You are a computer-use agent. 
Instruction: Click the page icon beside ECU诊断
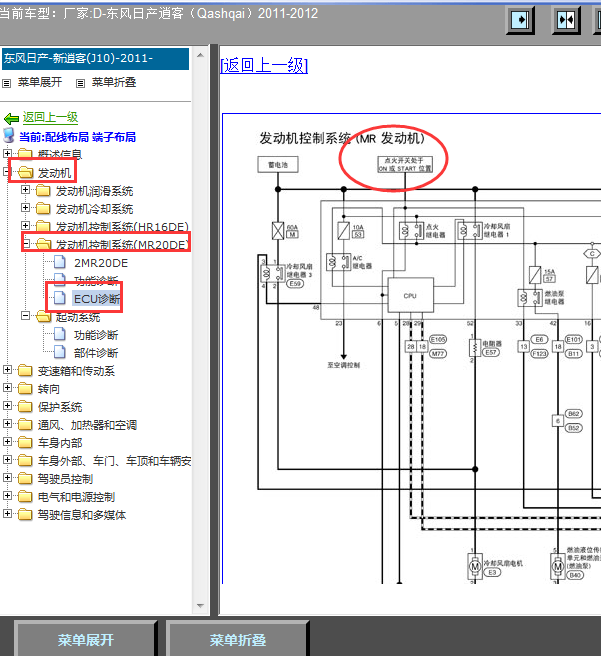coord(60,298)
